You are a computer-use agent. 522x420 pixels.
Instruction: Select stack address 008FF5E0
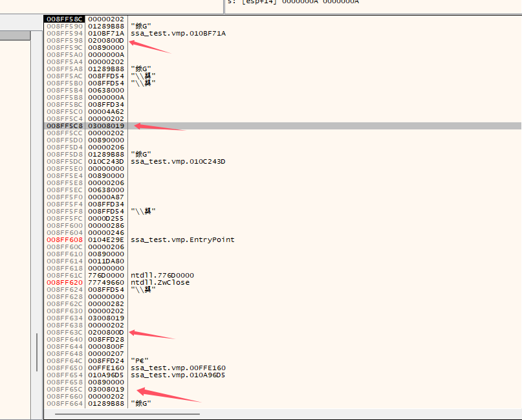click(64, 168)
